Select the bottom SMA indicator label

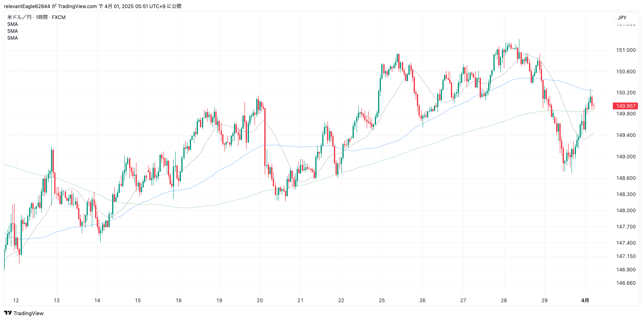(x=13, y=38)
